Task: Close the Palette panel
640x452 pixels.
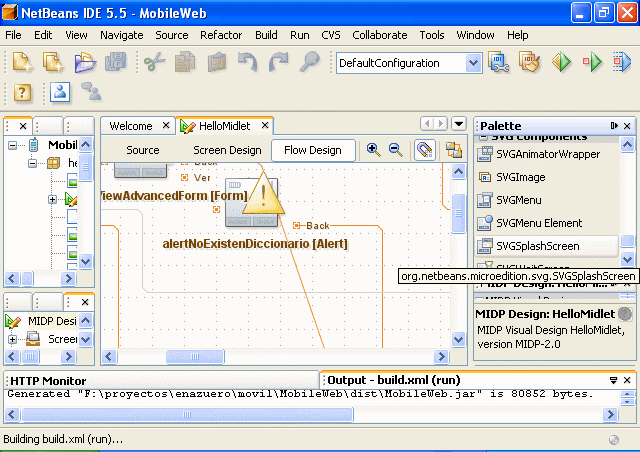Action: 627,126
